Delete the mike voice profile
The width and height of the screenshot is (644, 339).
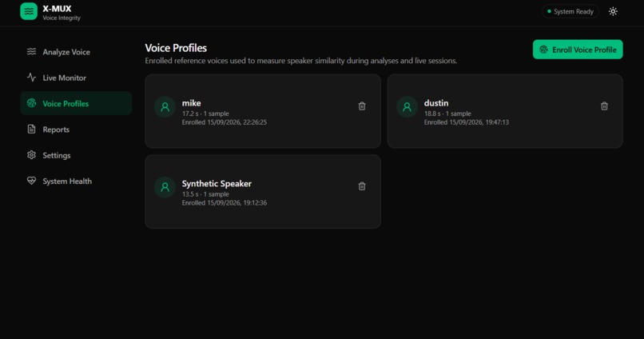pyautogui.click(x=362, y=106)
